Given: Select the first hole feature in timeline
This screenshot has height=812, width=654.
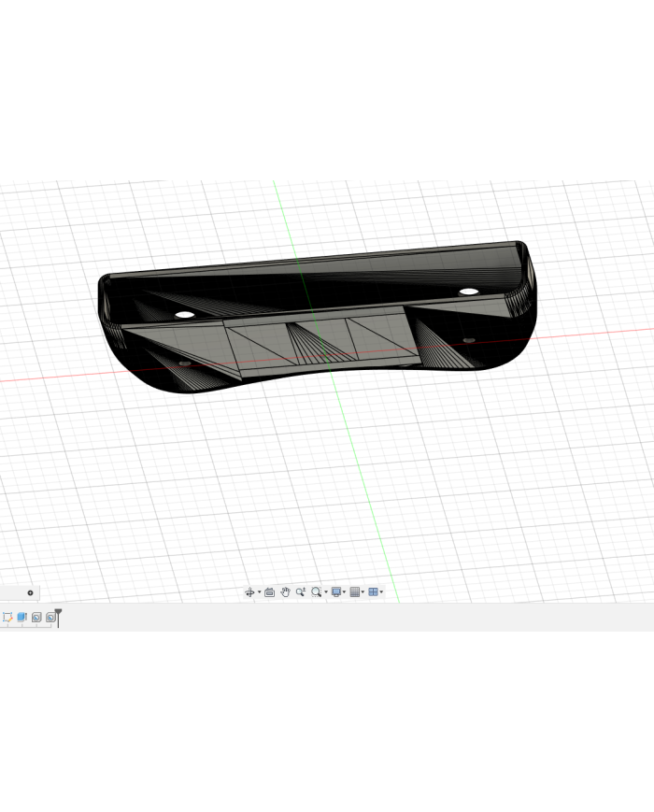Looking at the screenshot, I should coord(36,618).
